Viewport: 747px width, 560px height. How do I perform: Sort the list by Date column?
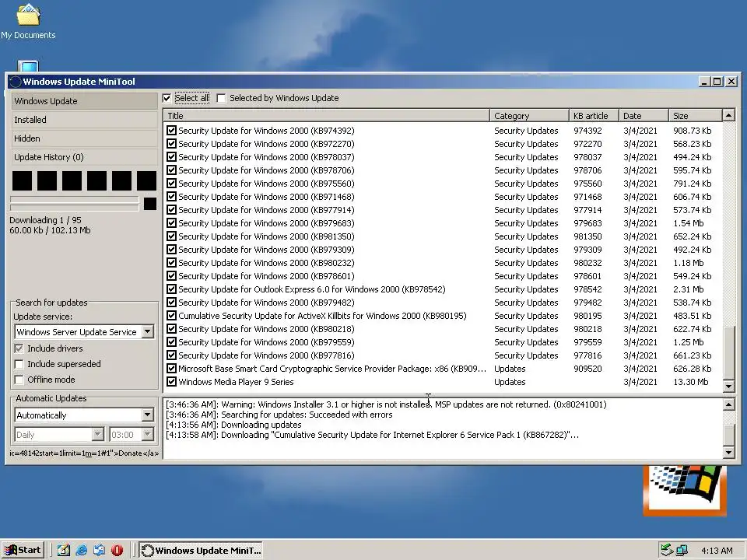coord(644,116)
